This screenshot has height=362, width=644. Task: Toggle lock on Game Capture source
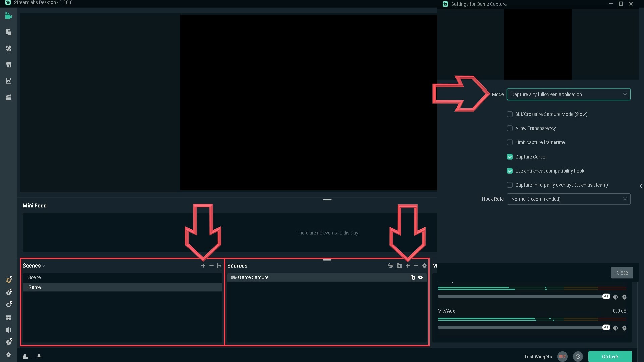(x=413, y=277)
